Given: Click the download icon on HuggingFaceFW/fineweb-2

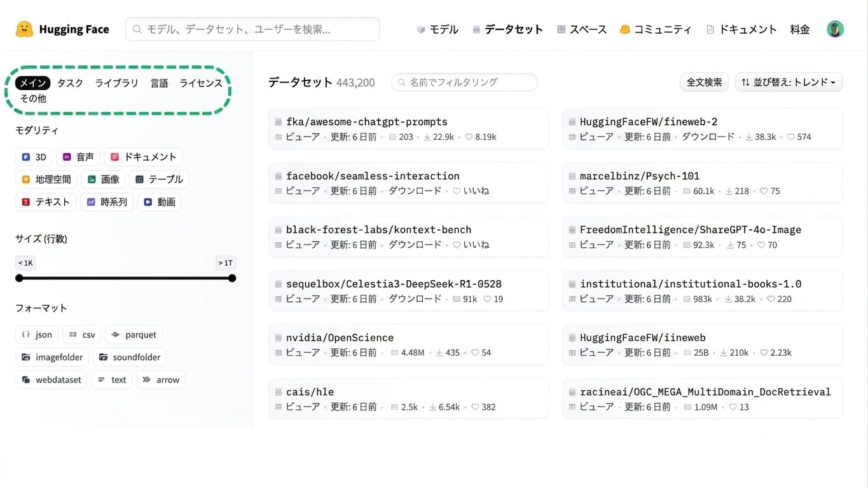Looking at the screenshot, I should tap(749, 137).
